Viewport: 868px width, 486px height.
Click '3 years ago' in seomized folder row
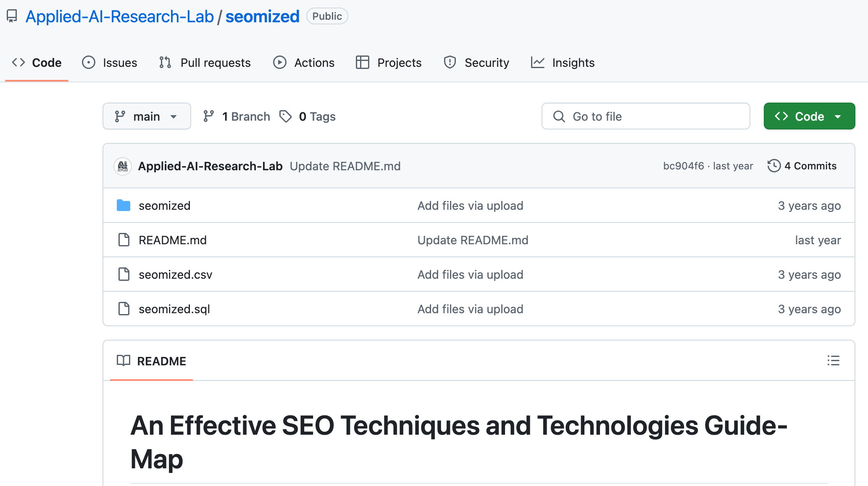click(809, 206)
